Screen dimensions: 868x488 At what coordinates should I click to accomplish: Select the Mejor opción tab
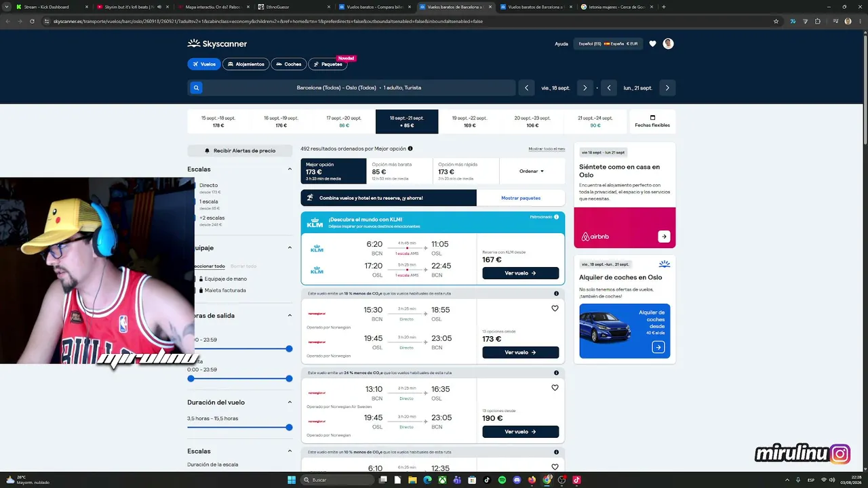[x=334, y=171]
